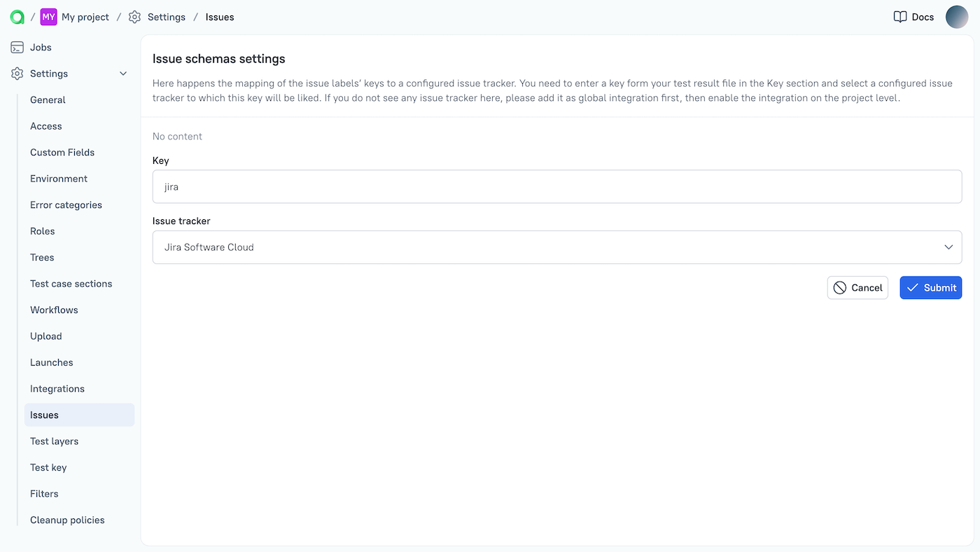
Task: Open the user avatar menu
Action: click(957, 17)
